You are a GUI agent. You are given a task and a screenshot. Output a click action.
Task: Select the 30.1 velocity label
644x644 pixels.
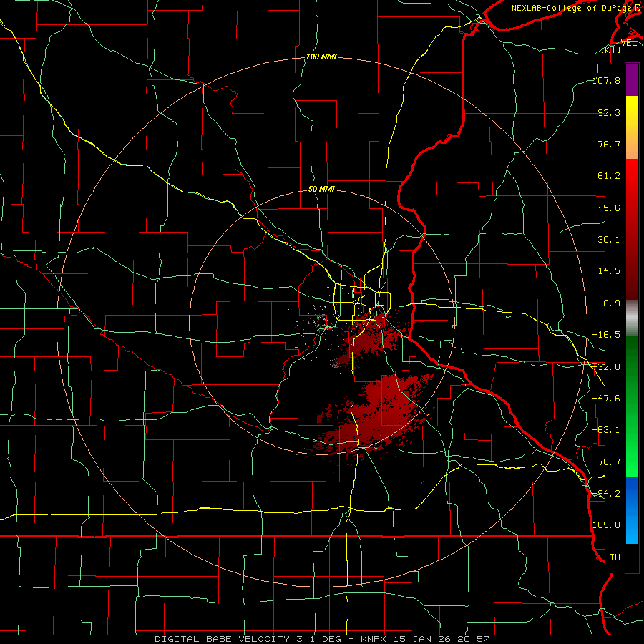coord(609,240)
